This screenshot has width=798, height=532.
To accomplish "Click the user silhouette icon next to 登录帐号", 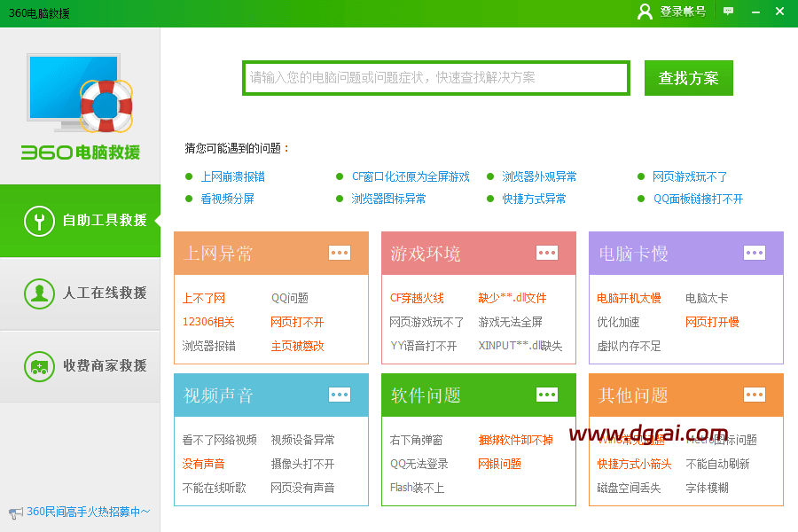I will [645, 12].
